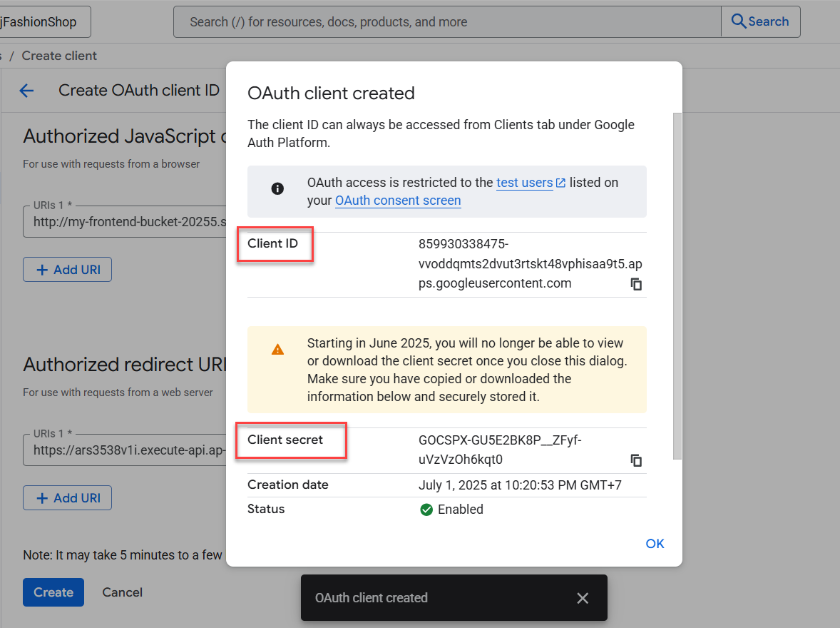Viewport: 840px width, 628px height.
Task: Click the dialog's vertical scrollbar
Action: [x=677, y=286]
